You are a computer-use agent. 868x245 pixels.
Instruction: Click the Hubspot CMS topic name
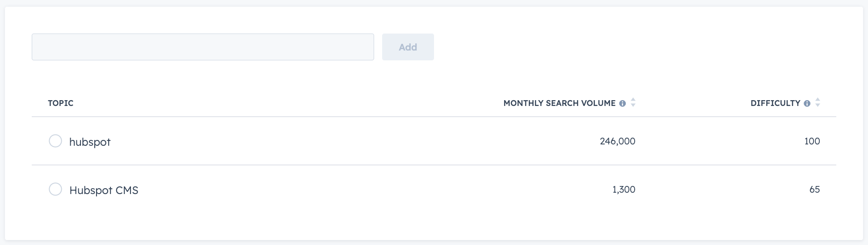pyautogui.click(x=104, y=190)
